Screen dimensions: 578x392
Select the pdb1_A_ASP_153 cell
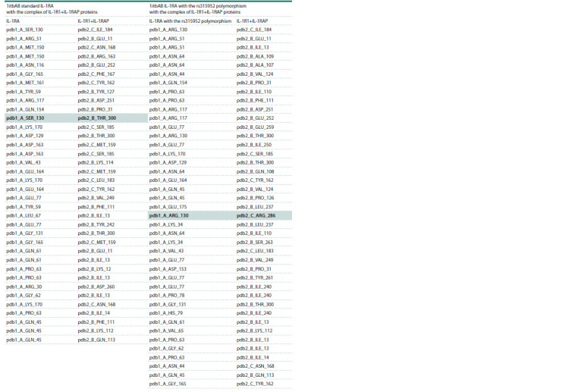pos(168,269)
